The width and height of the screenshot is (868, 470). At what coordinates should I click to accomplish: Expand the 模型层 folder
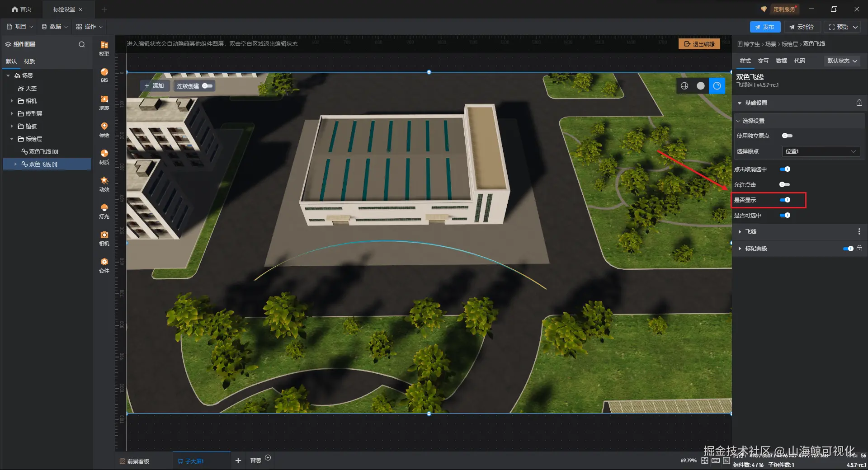pyautogui.click(x=12, y=114)
